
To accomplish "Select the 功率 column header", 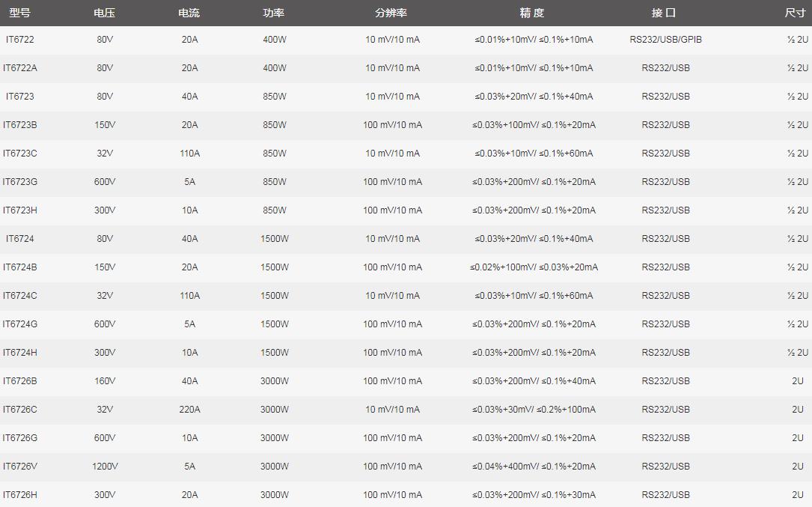I will 274,13.
